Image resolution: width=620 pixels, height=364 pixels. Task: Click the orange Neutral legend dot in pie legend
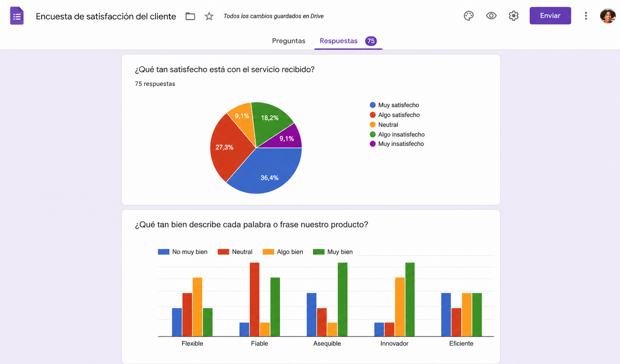click(373, 125)
